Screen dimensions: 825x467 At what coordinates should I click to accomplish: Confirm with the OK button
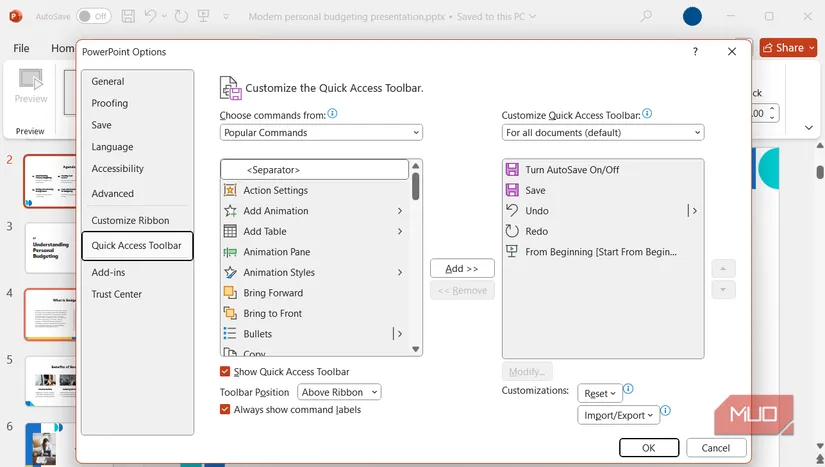[x=649, y=448]
